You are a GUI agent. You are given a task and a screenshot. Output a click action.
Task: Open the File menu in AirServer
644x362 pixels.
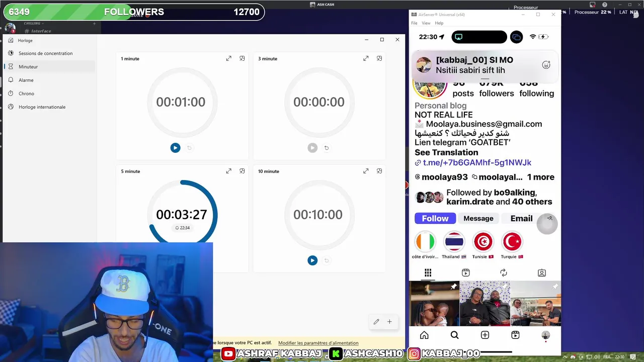pos(414,23)
